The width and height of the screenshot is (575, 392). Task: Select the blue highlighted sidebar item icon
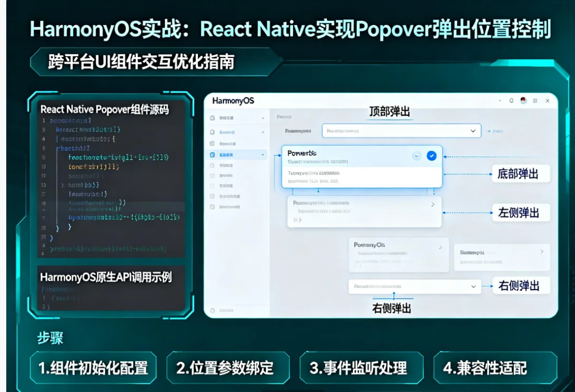click(x=212, y=155)
